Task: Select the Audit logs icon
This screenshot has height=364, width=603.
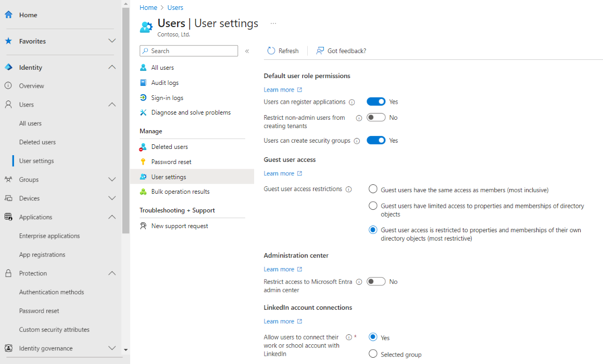Action: click(x=143, y=82)
